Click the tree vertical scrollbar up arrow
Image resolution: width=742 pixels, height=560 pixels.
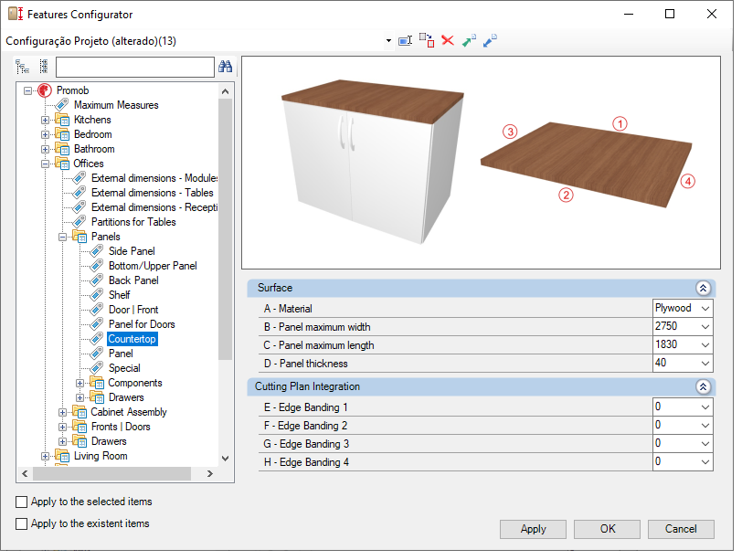[225, 91]
